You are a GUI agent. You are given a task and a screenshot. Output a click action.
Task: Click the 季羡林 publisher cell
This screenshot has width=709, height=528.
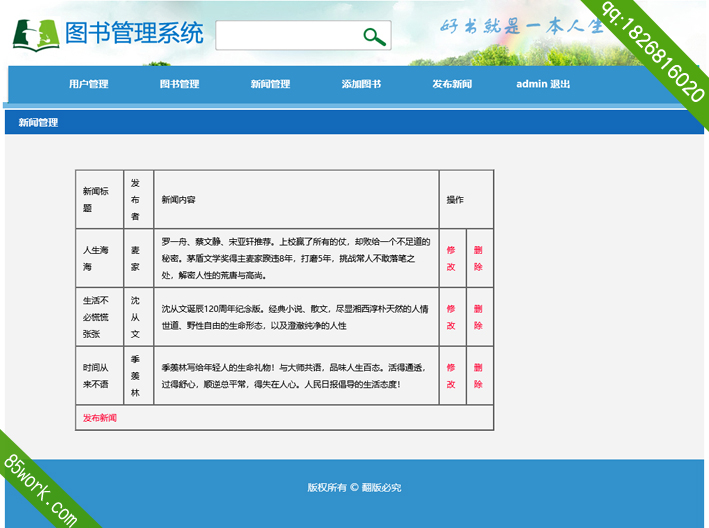point(138,376)
